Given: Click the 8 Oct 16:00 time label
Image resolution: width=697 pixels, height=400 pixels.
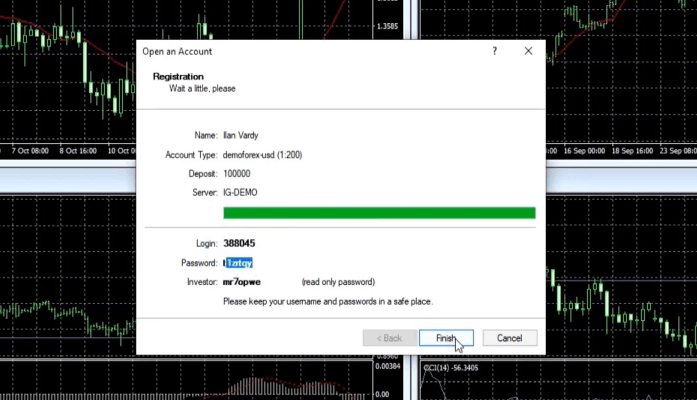Looking at the screenshot, I should click(x=78, y=151).
